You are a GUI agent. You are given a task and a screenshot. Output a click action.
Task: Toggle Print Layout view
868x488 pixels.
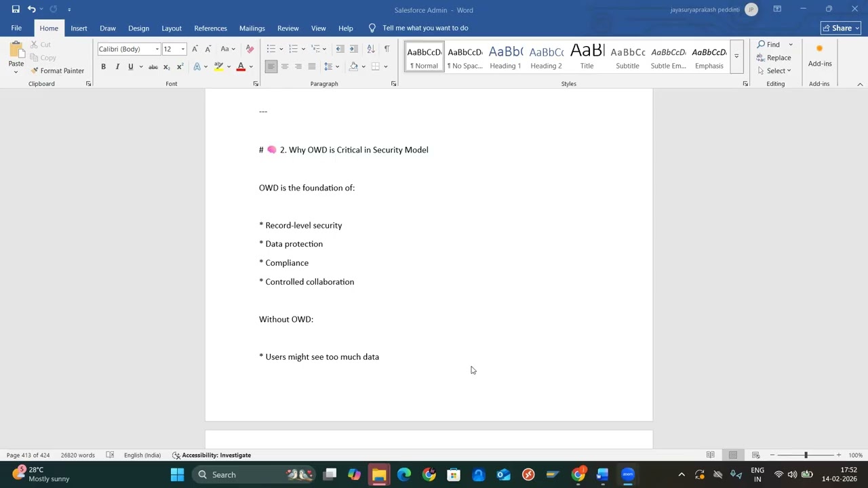pos(733,455)
